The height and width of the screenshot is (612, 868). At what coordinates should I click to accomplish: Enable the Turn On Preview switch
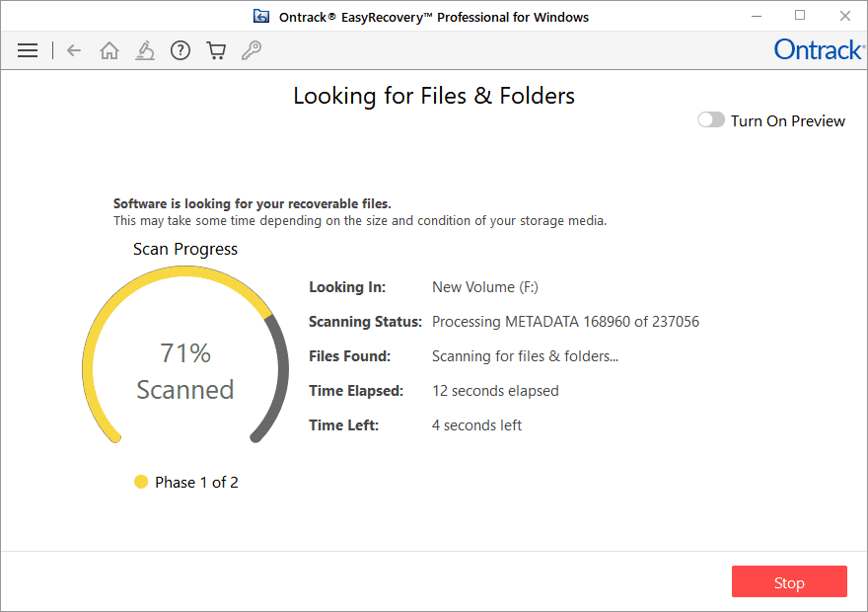[x=711, y=120]
